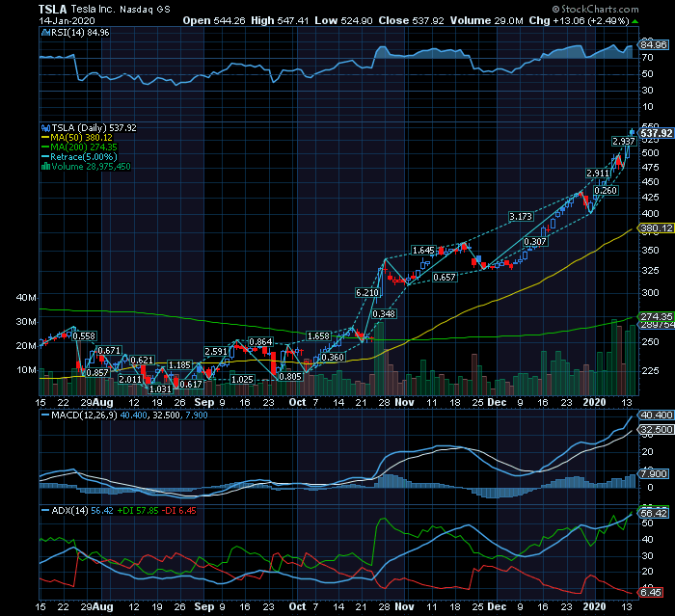Click the Chg +13.06 (+2.49%) value
The image size is (675, 616).
pos(579,20)
